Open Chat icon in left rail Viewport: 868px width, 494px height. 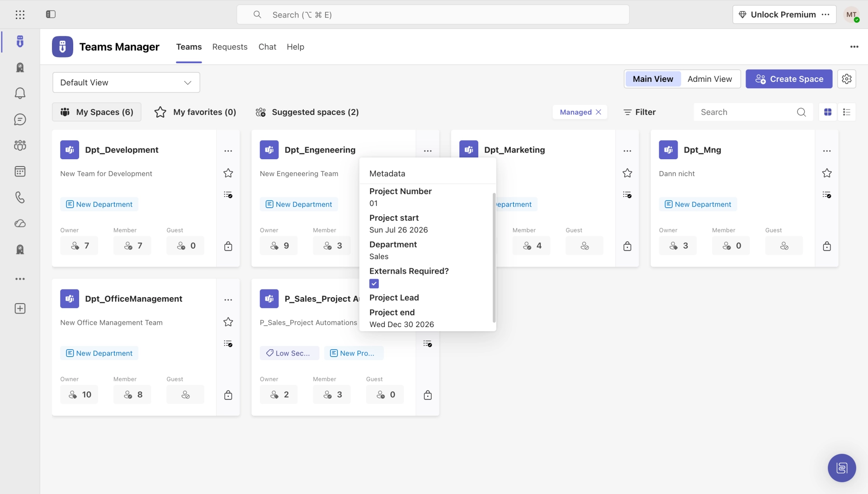coord(20,119)
